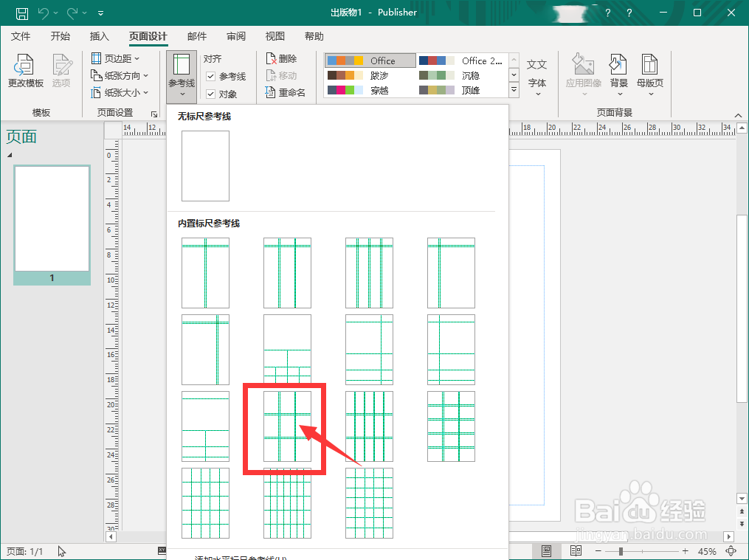Open the 帮助 tab
The width and height of the screenshot is (749, 560).
coord(314,36)
